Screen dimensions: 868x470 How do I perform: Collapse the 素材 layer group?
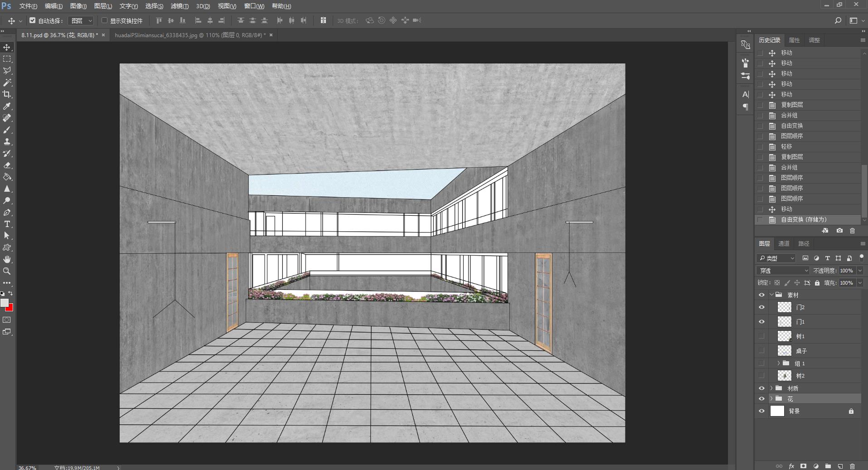tap(771, 295)
